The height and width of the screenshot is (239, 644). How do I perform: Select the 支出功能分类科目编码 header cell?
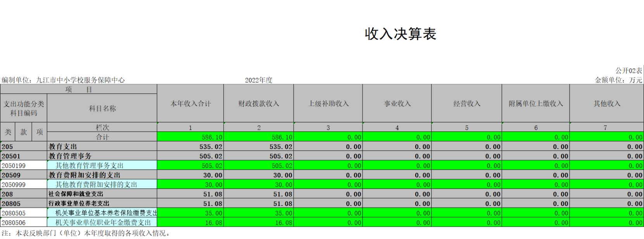tap(24, 108)
